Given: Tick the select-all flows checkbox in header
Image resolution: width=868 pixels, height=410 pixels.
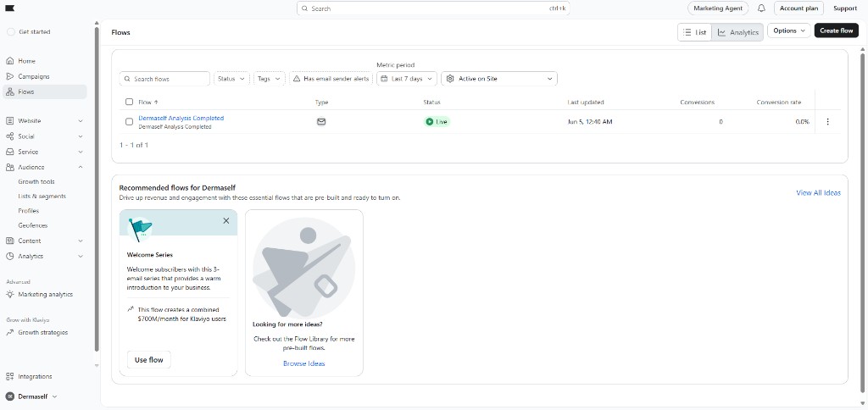Looking at the screenshot, I should click(x=129, y=102).
